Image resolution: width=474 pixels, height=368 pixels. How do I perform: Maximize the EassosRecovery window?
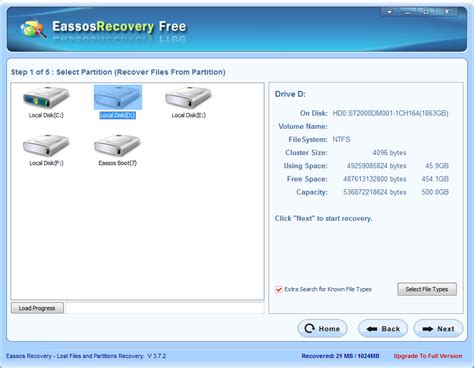pos(426,12)
